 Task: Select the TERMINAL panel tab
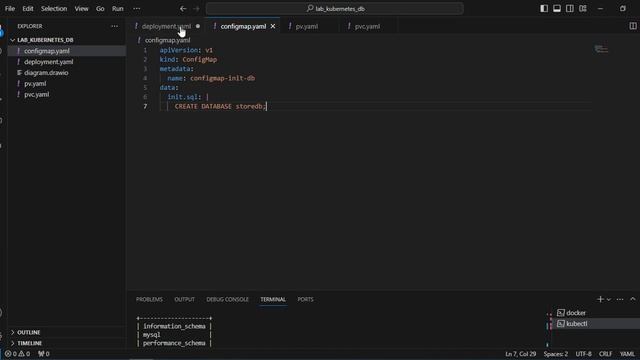click(x=273, y=300)
